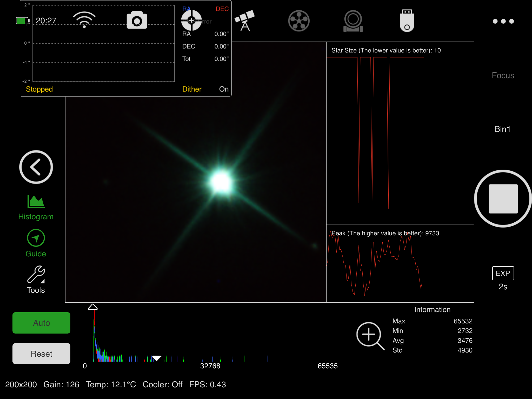This screenshot has height=399, width=532.
Task: Open the Bin1 binning selector
Action: 502,129
